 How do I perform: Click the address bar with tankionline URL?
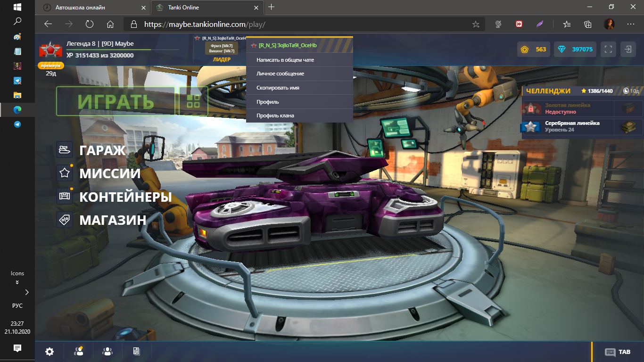[x=305, y=24]
